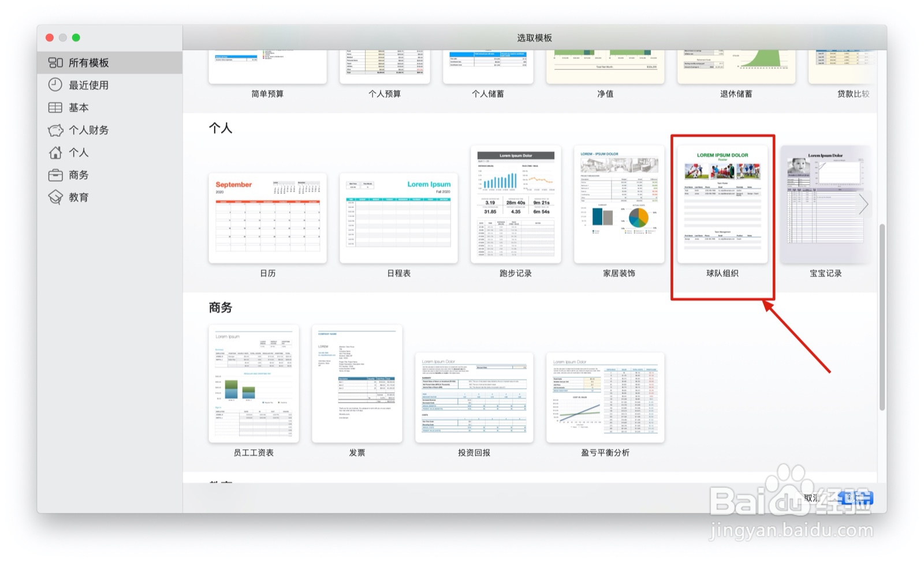Open 个人财务 piggy bank icon

pos(55,130)
